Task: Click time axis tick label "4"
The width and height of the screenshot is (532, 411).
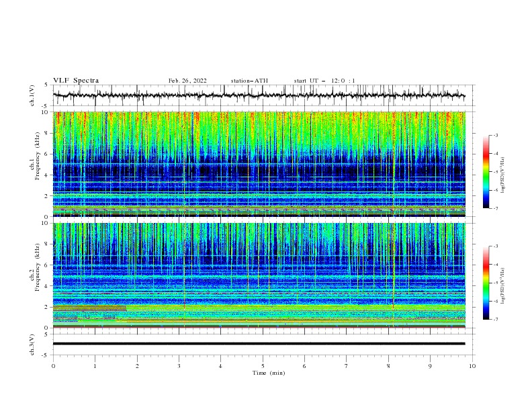Action: coord(220,366)
